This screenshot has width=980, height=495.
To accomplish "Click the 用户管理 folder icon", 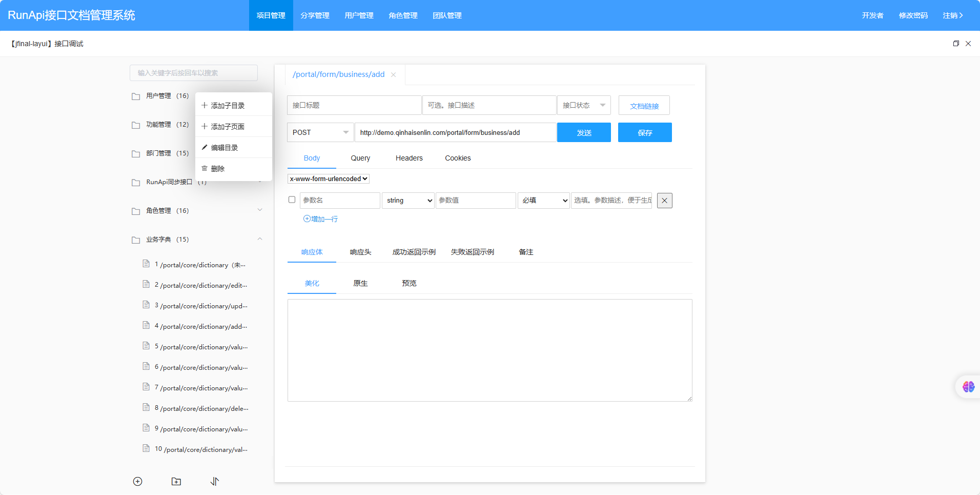I will (136, 96).
